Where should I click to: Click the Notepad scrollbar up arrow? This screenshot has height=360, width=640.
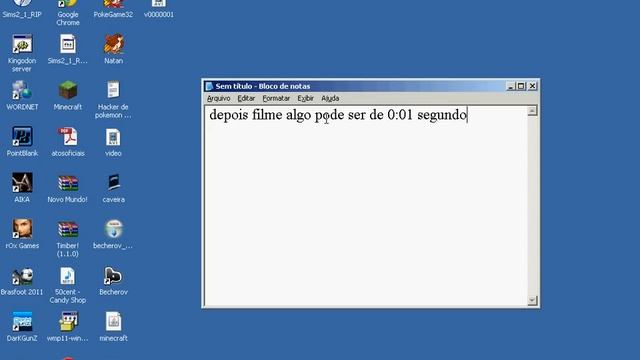[532, 111]
